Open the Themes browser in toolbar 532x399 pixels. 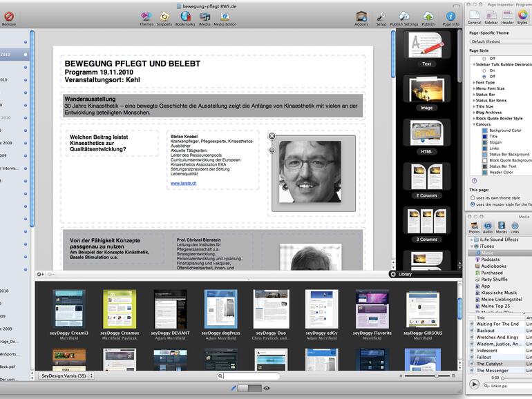[x=146, y=17]
